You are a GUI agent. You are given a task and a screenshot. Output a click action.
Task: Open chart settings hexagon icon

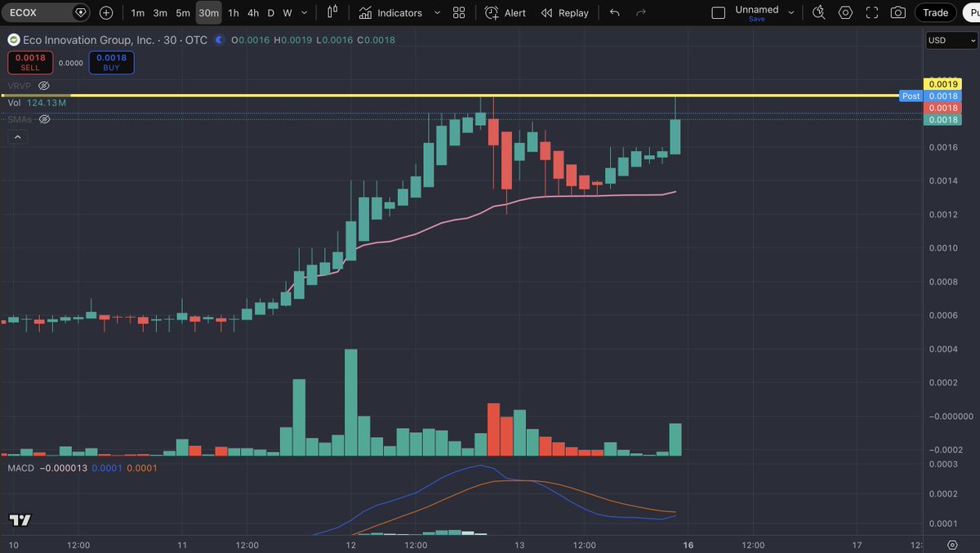tap(845, 13)
